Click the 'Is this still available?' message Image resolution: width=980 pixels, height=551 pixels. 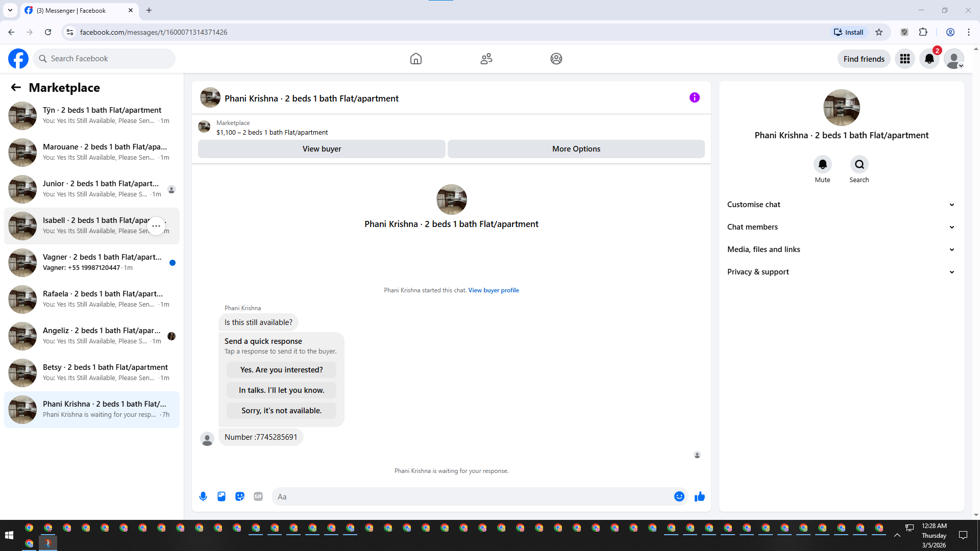[x=258, y=322]
